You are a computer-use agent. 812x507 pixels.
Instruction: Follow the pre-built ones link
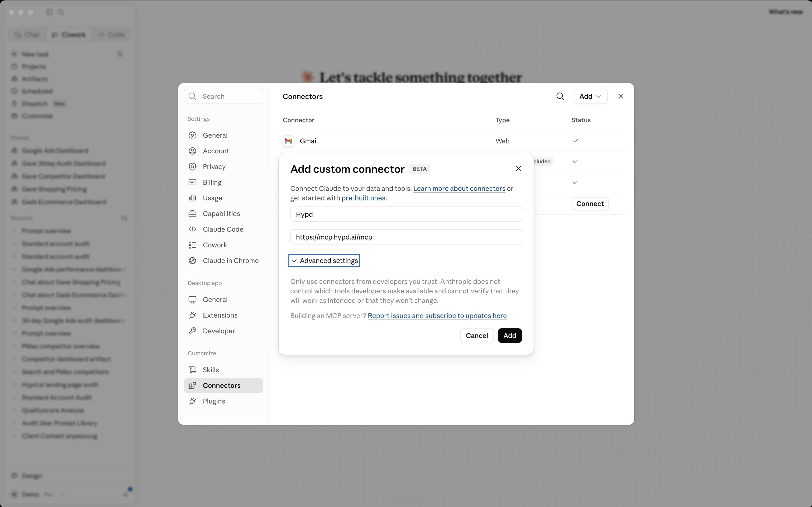pyautogui.click(x=363, y=198)
